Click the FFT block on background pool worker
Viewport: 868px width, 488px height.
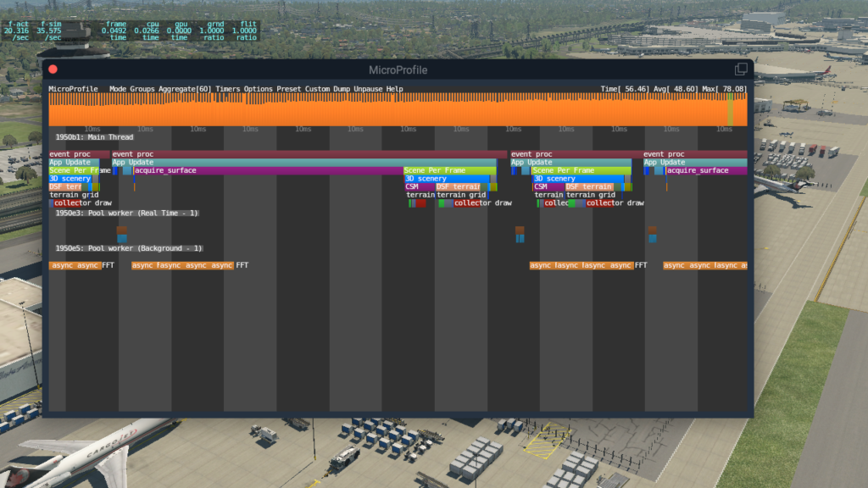243,264
